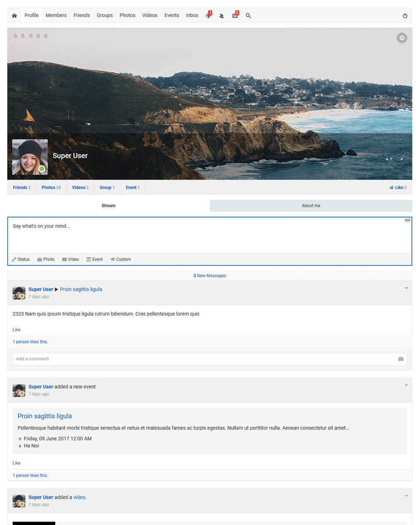The width and height of the screenshot is (420, 525).
Task: Open the mail messages icon
Action: 235,16
